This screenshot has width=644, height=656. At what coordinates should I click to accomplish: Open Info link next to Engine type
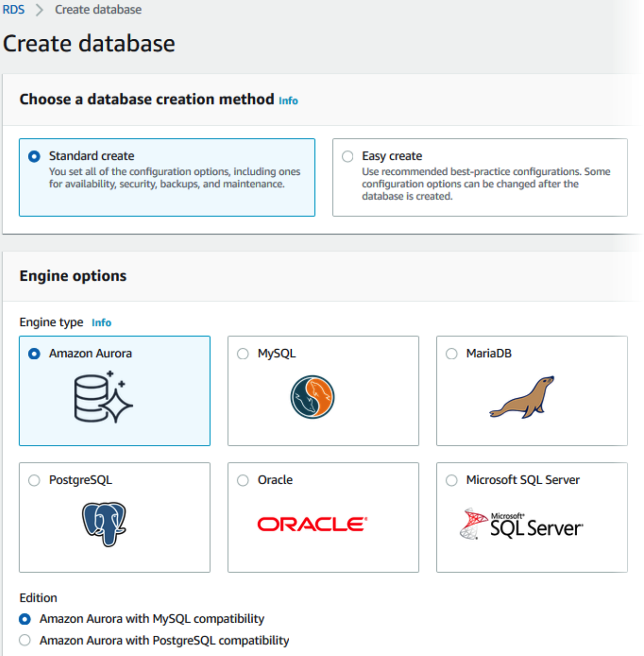pyautogui.click(x=102, y=323)
